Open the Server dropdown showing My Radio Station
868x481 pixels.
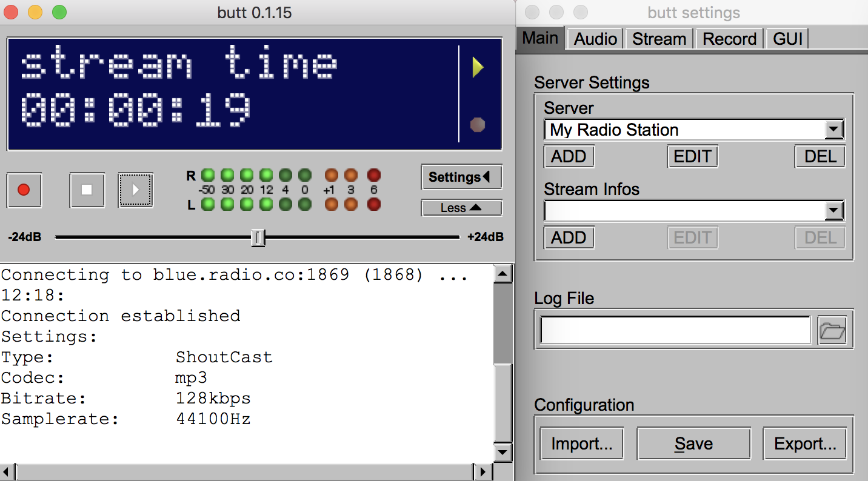[x=693, y=130]
